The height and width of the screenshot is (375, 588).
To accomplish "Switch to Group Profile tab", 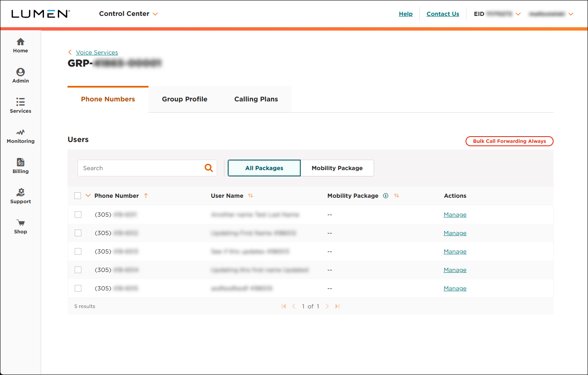I will [x=185, y=99].
